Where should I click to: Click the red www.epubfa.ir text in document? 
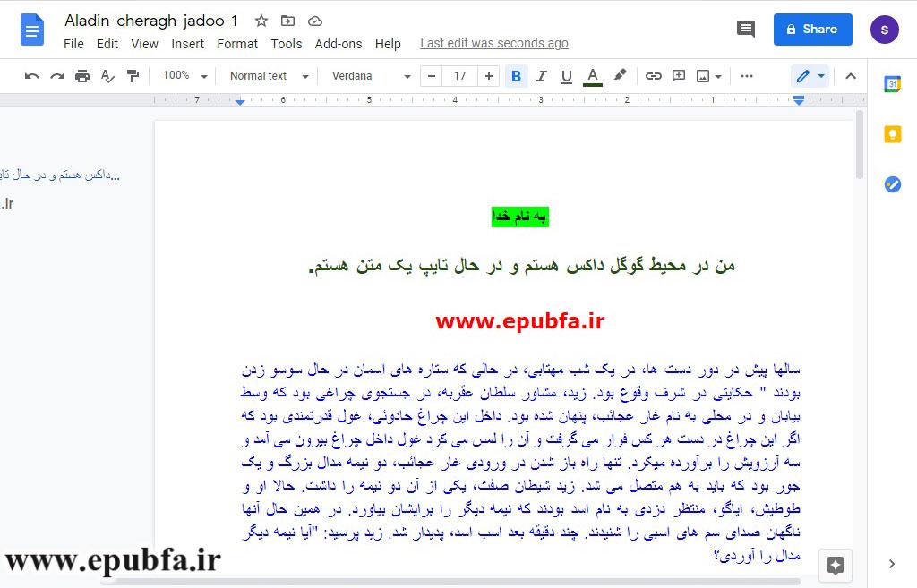519,321
